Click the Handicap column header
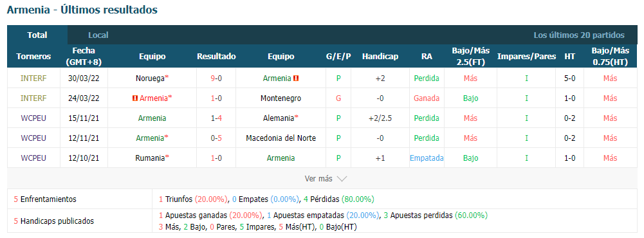 [380, 57]
